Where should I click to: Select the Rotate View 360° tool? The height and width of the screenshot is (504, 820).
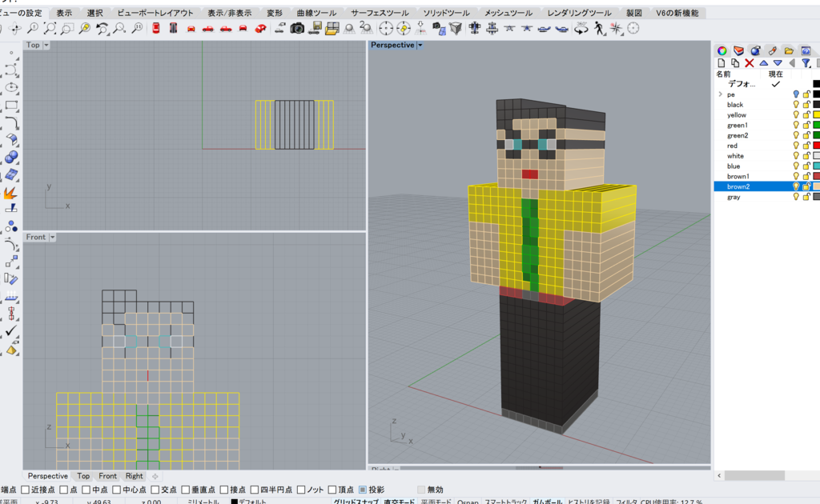pos(581,29)
